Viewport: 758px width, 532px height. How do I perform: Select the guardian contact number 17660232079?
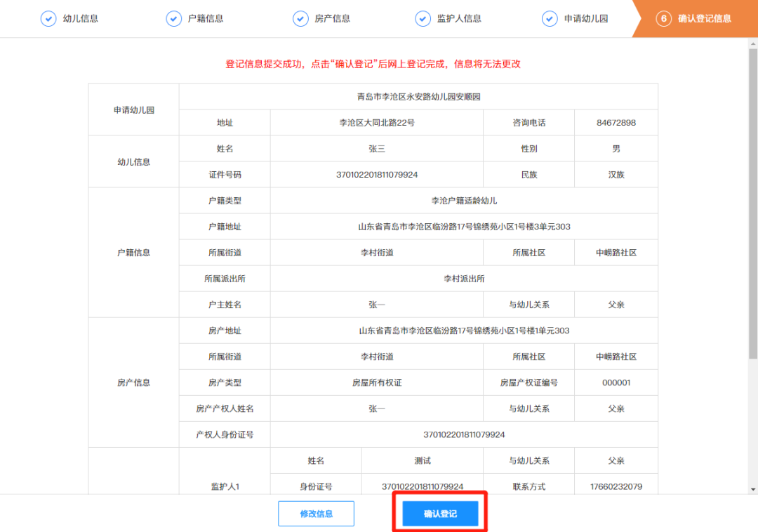[616, 486]
